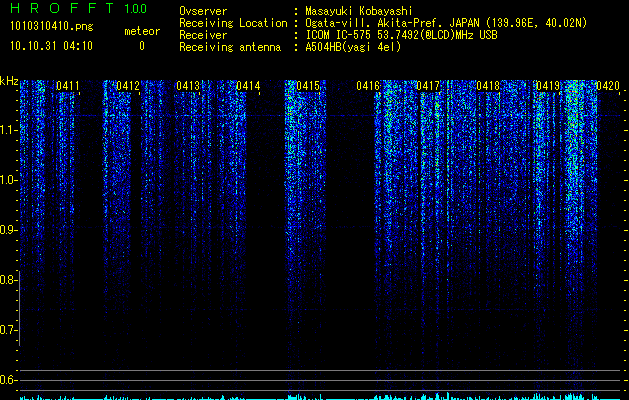Select the Ogata-vill. Akita-Pref. JAPAN location text
Image resolution: width=629 pixels, height=400 pixels.
click(446, 23)
